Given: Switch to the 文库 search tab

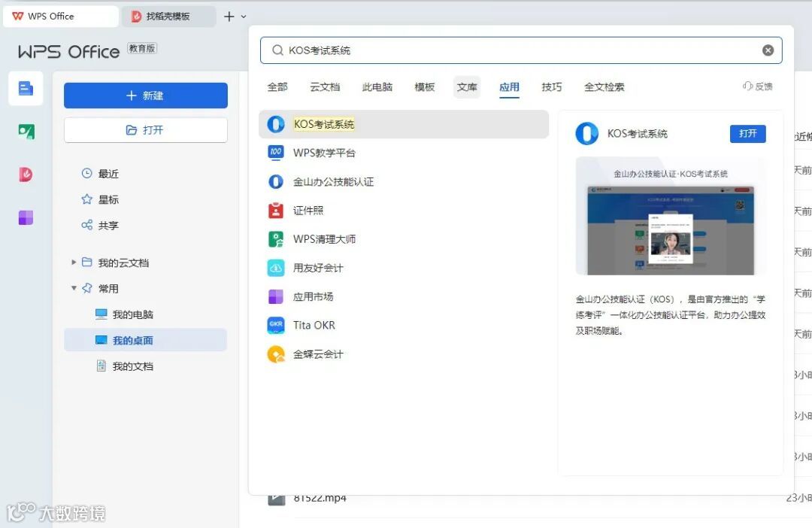Looking at the screenshot, I should 467,87.
